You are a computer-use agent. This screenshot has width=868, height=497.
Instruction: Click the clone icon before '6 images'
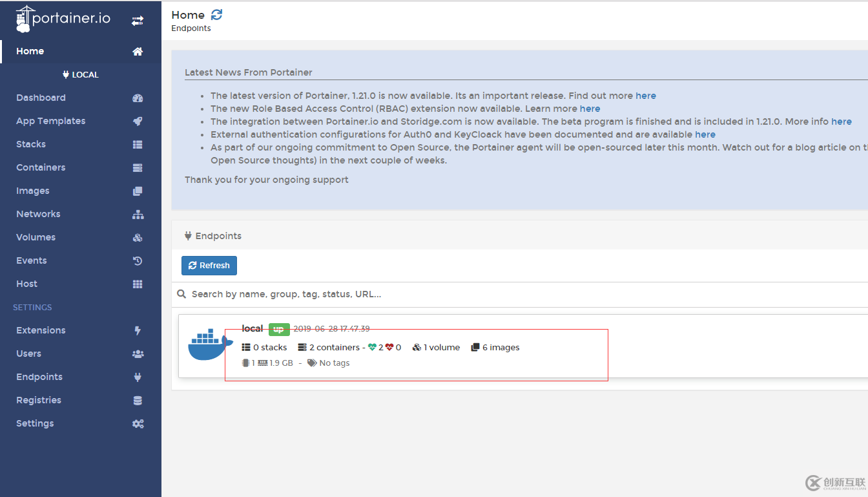point(475,348)
